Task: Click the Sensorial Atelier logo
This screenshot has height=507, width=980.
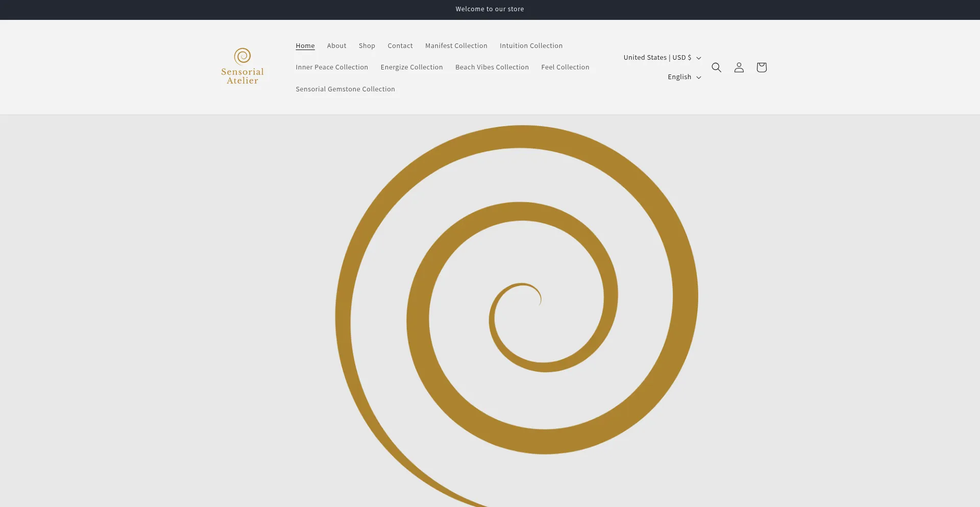Action: tap(242, 67)
